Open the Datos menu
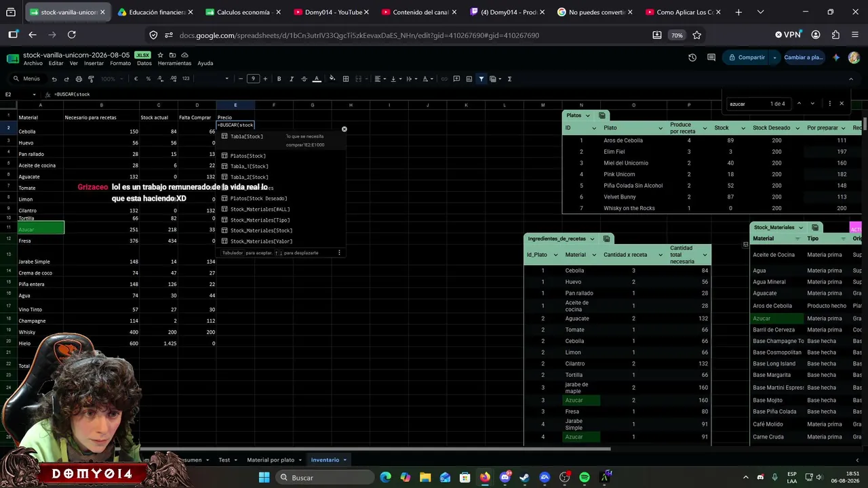 (x=144, y=63)
